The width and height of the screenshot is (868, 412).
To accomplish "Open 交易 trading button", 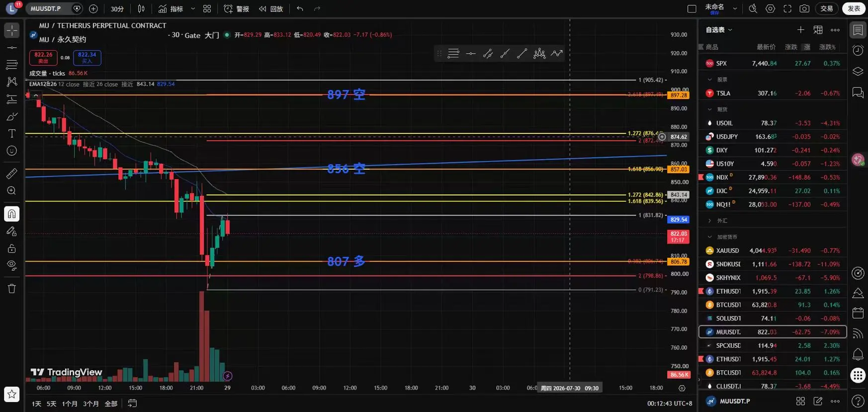I will [827, 8].
